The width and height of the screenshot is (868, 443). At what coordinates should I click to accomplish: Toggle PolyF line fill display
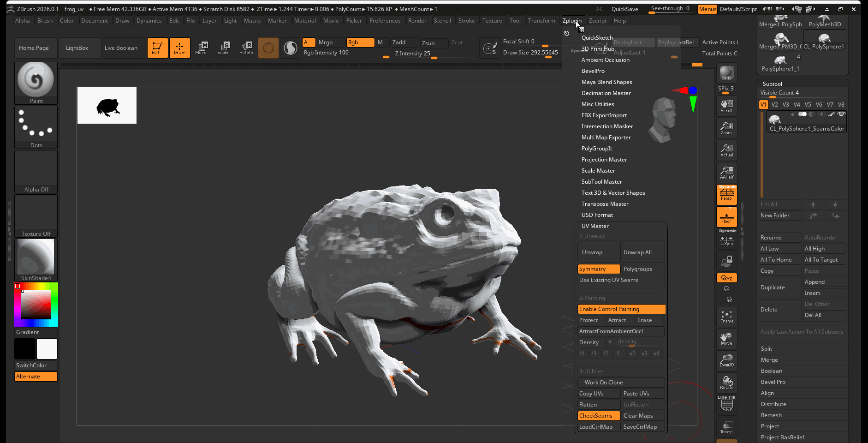point(726,405)
